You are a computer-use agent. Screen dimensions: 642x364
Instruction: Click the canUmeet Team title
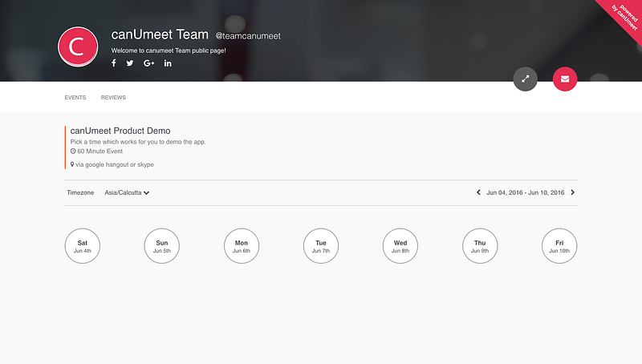click(160, 34)
